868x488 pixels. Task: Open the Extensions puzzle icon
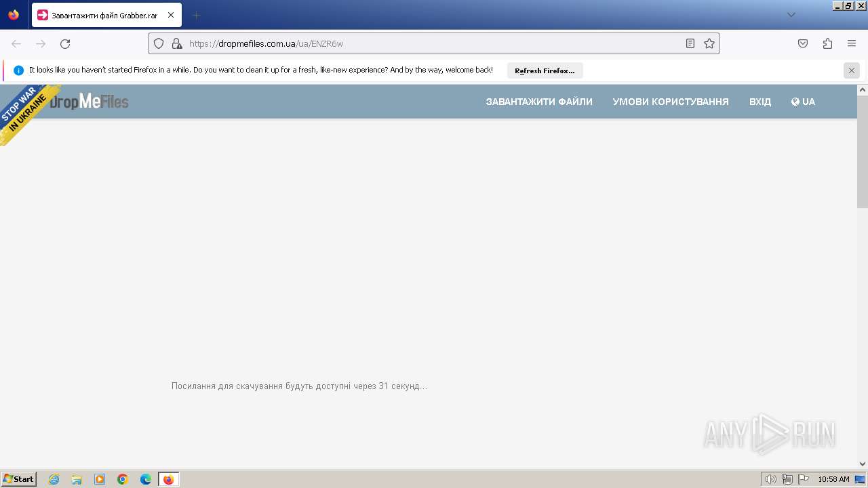(x=827, y=43)
